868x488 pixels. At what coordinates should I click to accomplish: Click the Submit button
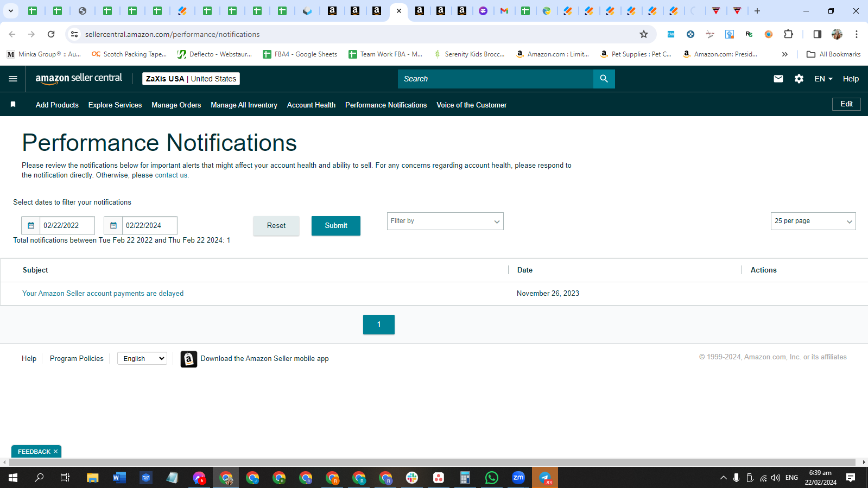[336, 226]
